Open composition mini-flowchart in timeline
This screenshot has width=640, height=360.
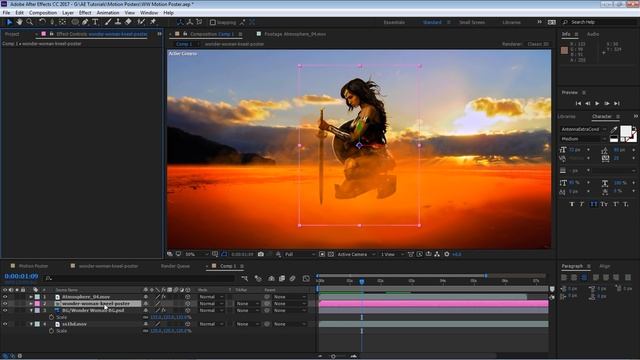click(244, 279)
